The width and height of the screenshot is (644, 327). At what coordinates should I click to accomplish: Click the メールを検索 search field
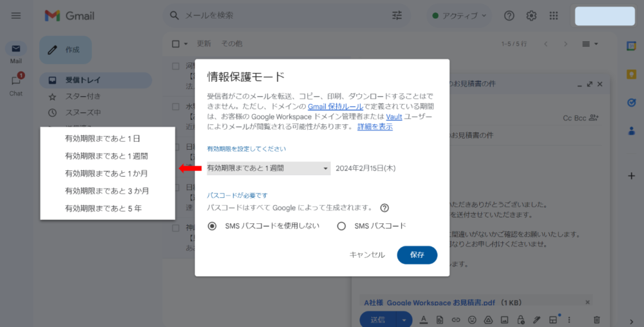point(285,15)
